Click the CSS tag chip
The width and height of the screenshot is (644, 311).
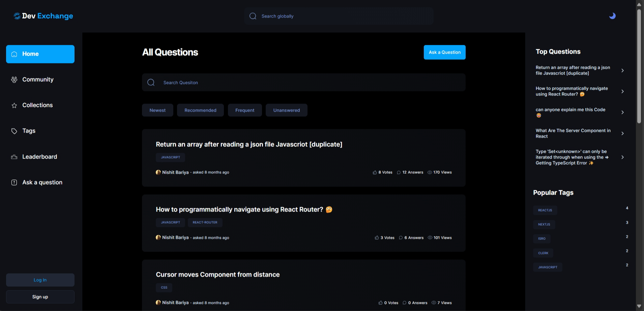[164, 287]
